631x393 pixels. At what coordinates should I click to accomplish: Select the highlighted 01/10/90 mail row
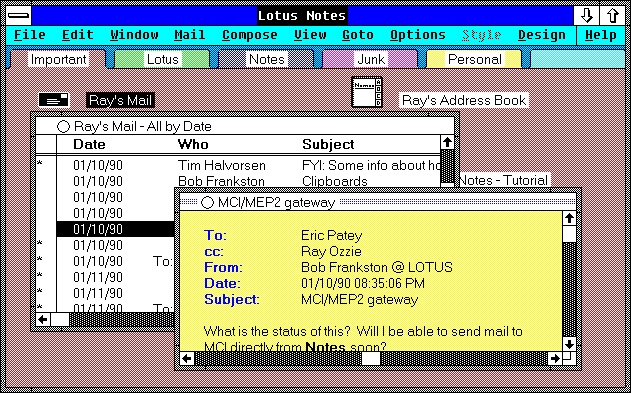coord(115,229)
